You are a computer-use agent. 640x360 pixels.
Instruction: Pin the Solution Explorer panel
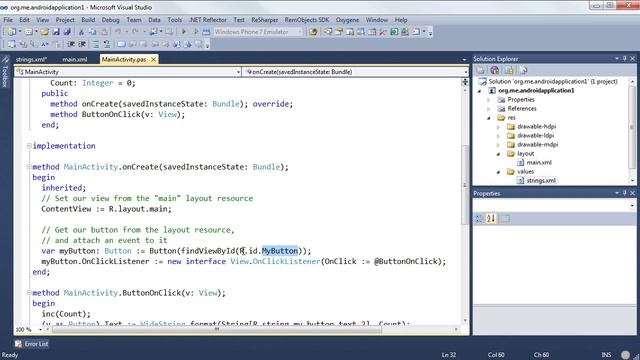624,59
